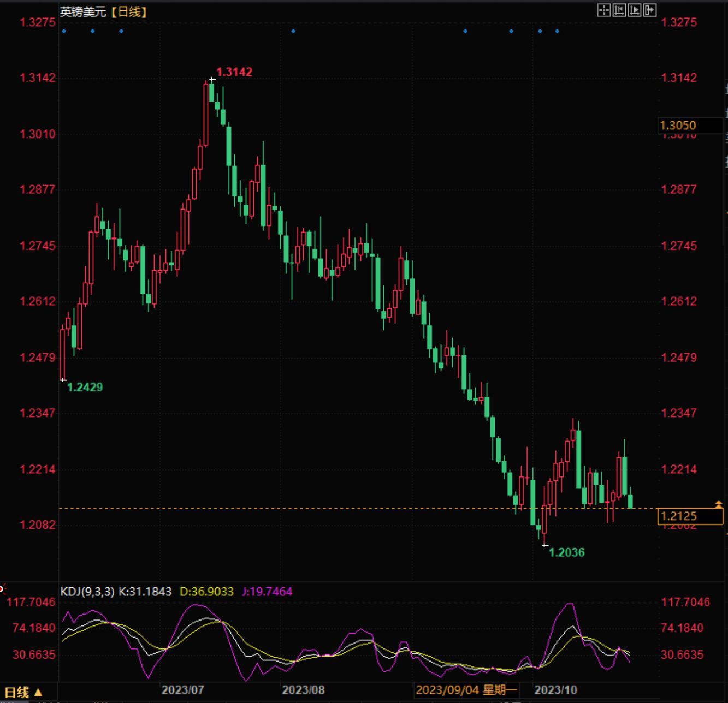Click the KDJ(9,3,3) indicator label
This screenshot has height=703, width=728.
pyautogui.click(x=87, y=592)
